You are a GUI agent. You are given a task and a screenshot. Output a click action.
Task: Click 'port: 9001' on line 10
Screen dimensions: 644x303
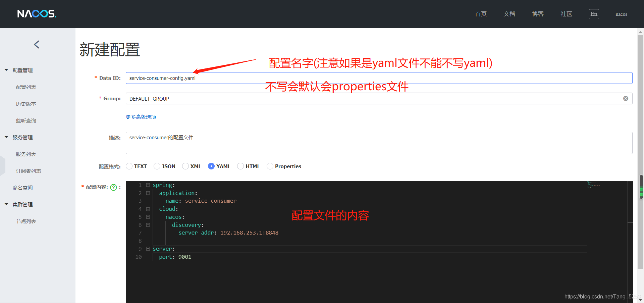175,257
